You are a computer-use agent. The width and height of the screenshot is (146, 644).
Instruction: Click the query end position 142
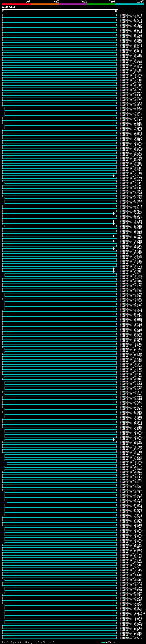(115, 11)
